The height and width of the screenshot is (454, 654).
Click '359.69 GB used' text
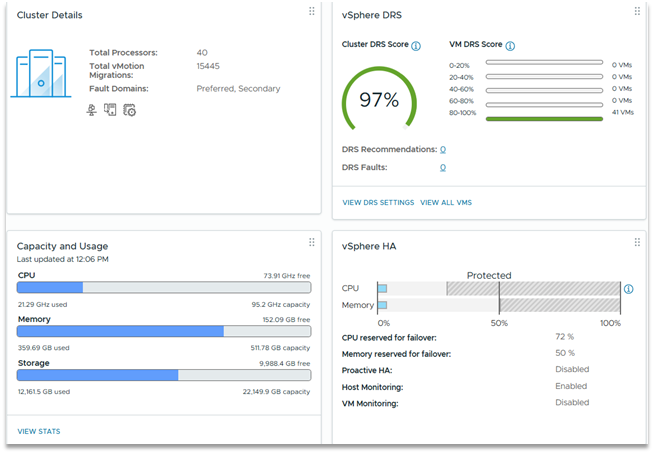tap(43, 348)
